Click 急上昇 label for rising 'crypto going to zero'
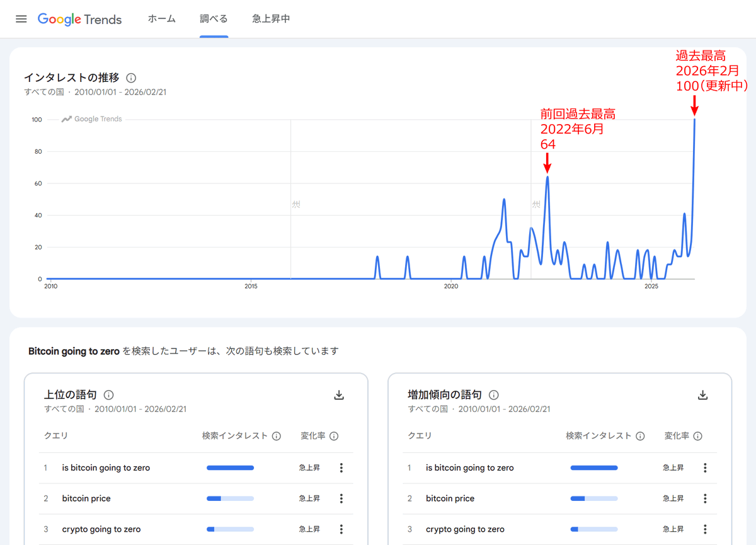This screenshot has height=545, width=756. 673,529
